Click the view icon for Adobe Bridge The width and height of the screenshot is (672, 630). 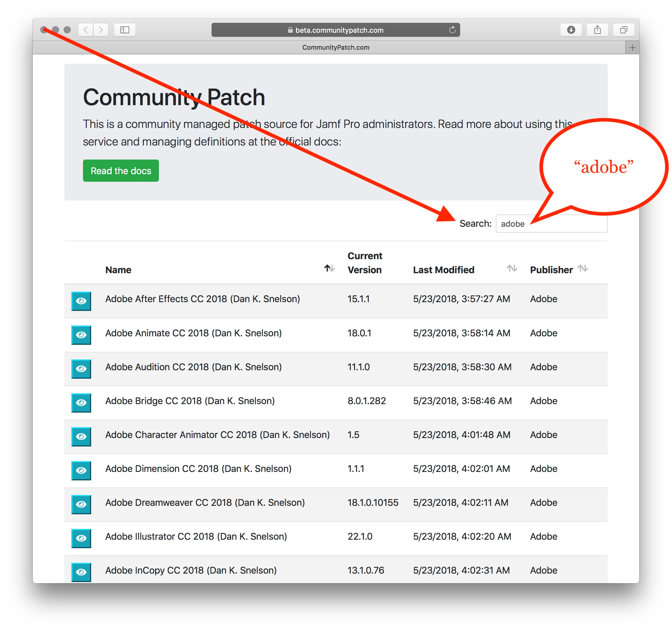pos(81,403)
